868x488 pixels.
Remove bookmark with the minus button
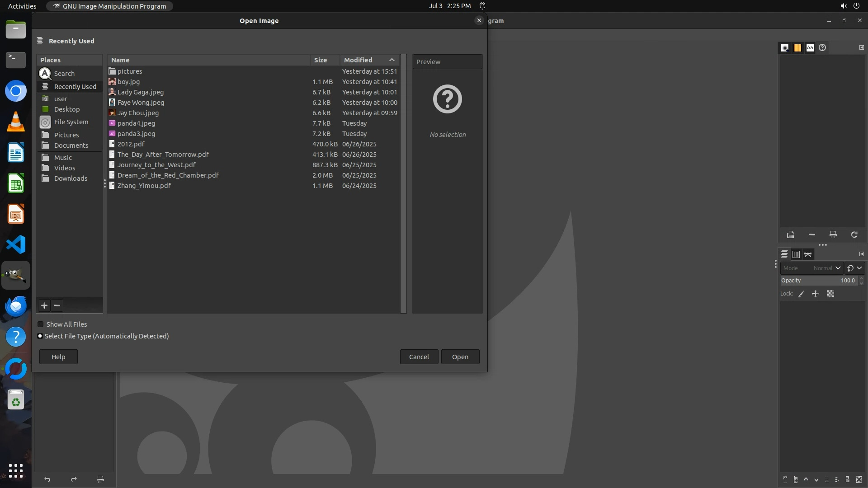click(x=57, y=305)
